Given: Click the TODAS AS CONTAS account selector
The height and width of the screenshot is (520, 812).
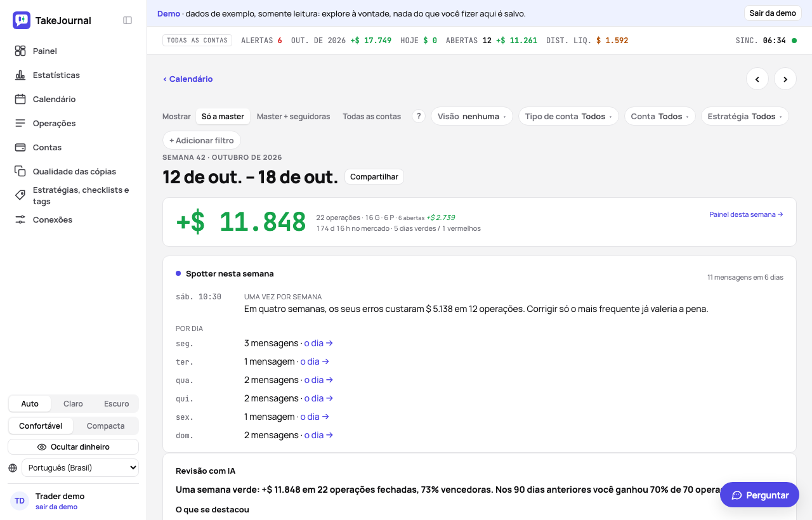Looking at the screenshot, I should 197,41.
